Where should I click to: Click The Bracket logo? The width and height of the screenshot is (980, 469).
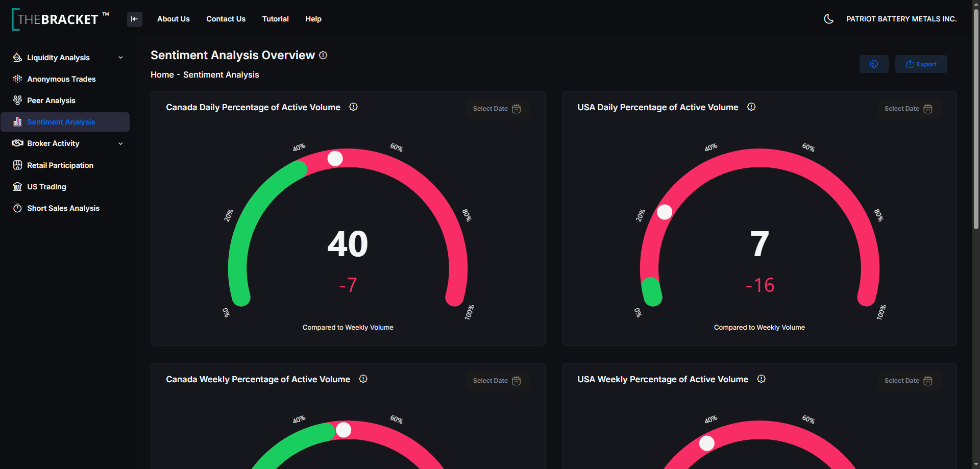pyautogui.click(x=60, y=19)
